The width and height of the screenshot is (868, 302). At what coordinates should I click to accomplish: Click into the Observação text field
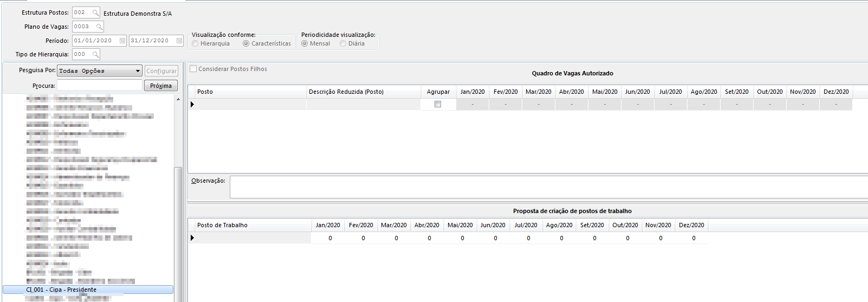[547, 187]
